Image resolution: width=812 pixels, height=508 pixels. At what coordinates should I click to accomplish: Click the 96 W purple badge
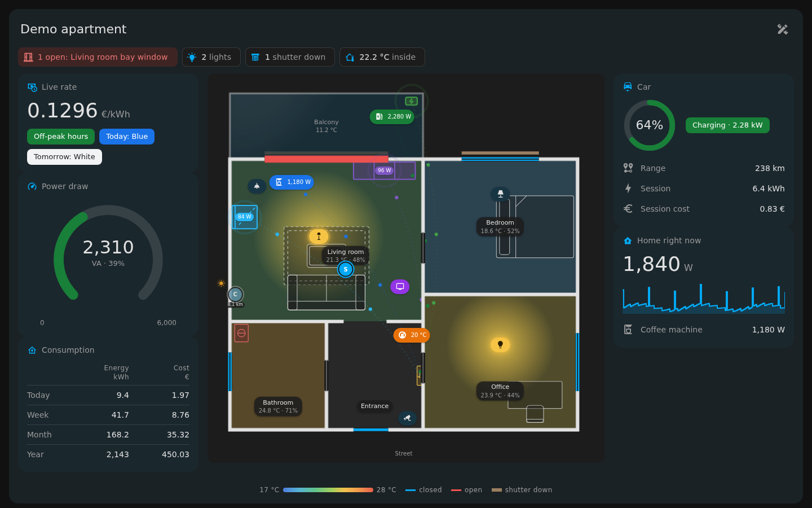click(x=384, y=170)
